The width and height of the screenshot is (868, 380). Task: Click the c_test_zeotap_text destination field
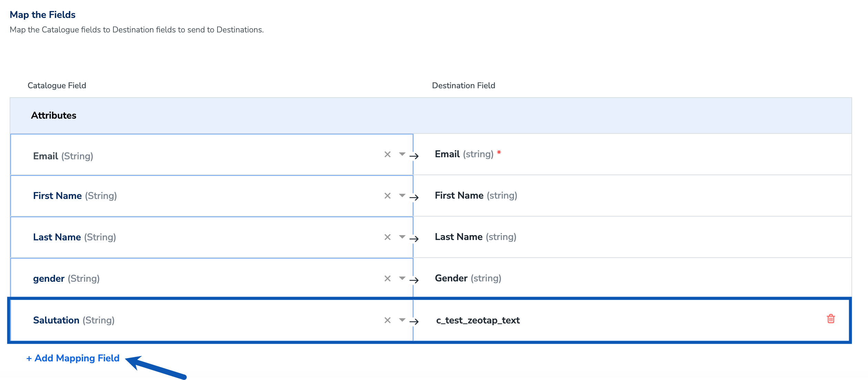click(x=478, y=320)
